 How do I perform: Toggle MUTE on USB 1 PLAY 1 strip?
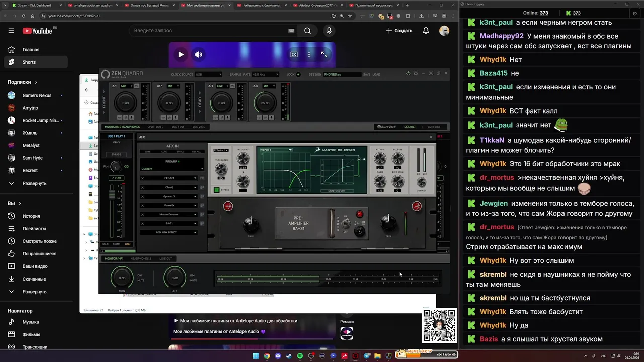[116, 244]
